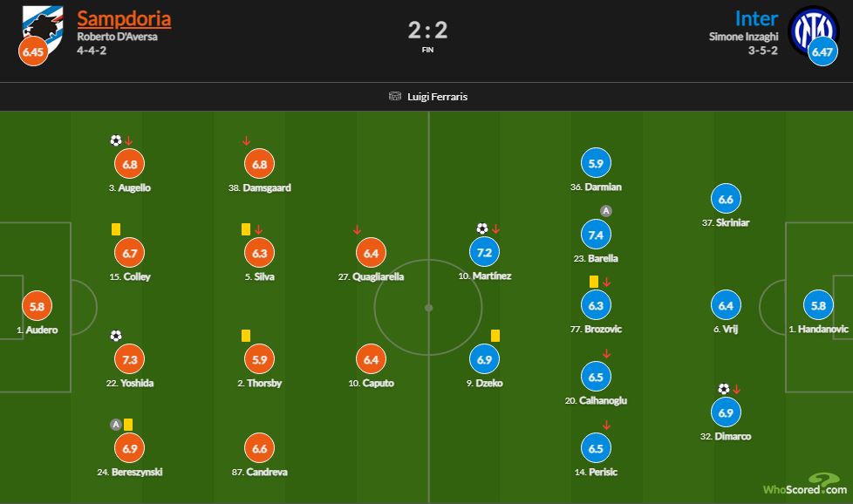Click the yellow card above Dzeko
Screen dimensions: 853x504
click(x=495, y=336)
